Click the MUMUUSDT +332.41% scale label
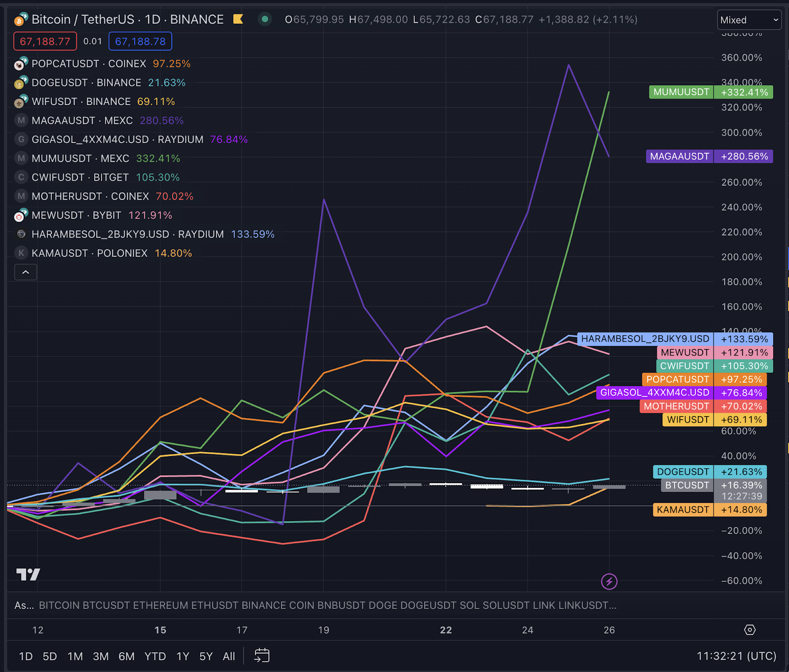The image size is (789, 672). tap(711, 92)
